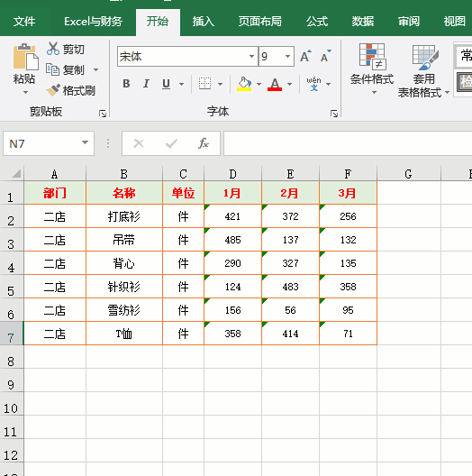Click Format as Table icon
This screenshot has height=476, width=472.
point(425,57)
